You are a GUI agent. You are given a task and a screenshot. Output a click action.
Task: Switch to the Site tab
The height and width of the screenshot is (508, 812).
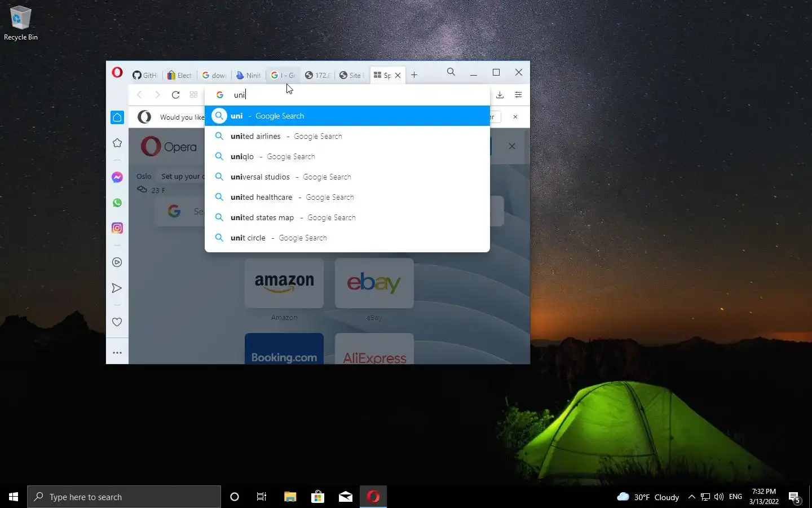point(352,75)
